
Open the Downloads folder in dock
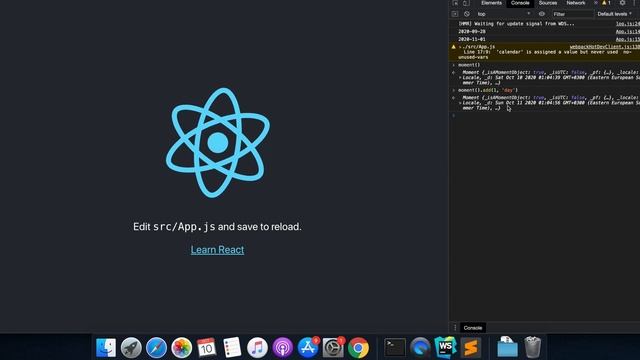click(x=507, y=347)
